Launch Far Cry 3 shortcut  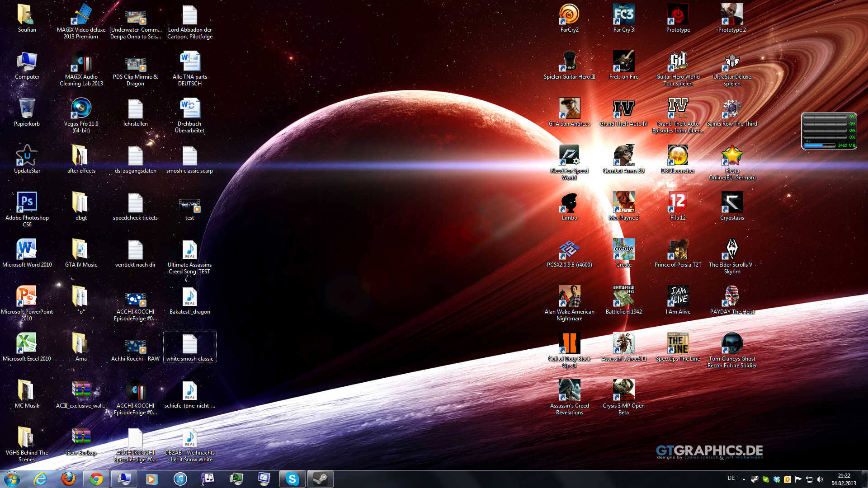623,18
